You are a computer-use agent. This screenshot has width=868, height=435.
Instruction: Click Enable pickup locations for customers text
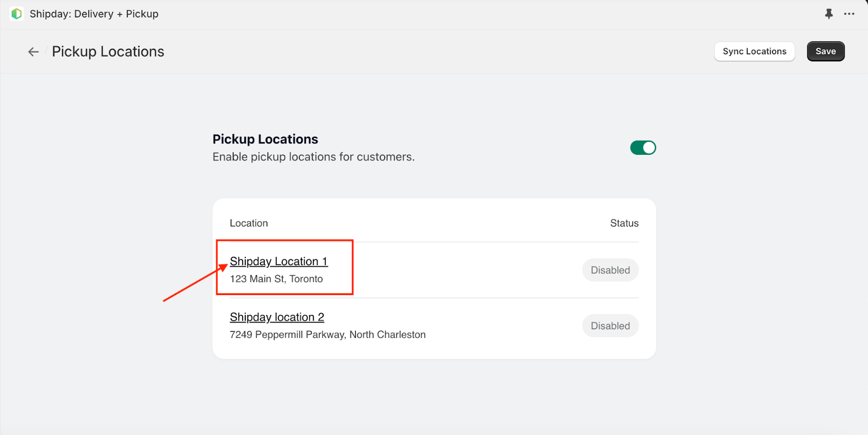pos(314,157)
